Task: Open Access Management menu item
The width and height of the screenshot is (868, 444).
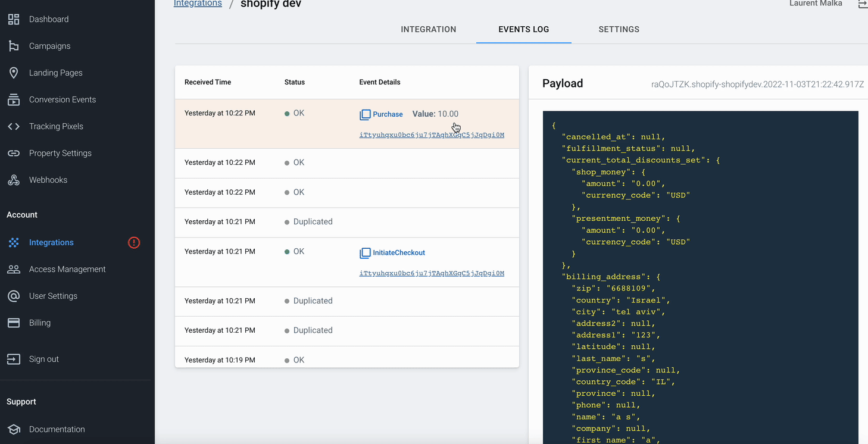Action: click(67, 269)
